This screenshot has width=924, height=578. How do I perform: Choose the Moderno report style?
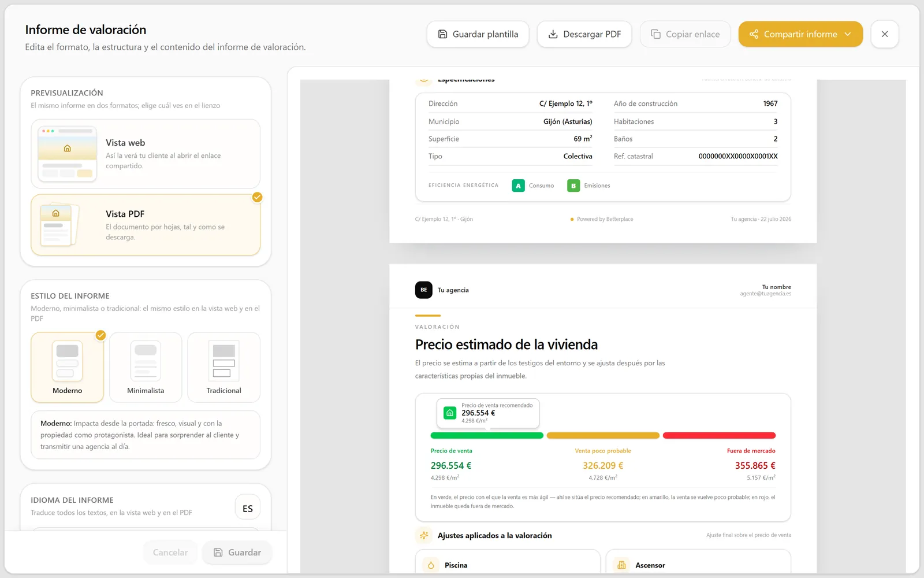pos(67,368)
